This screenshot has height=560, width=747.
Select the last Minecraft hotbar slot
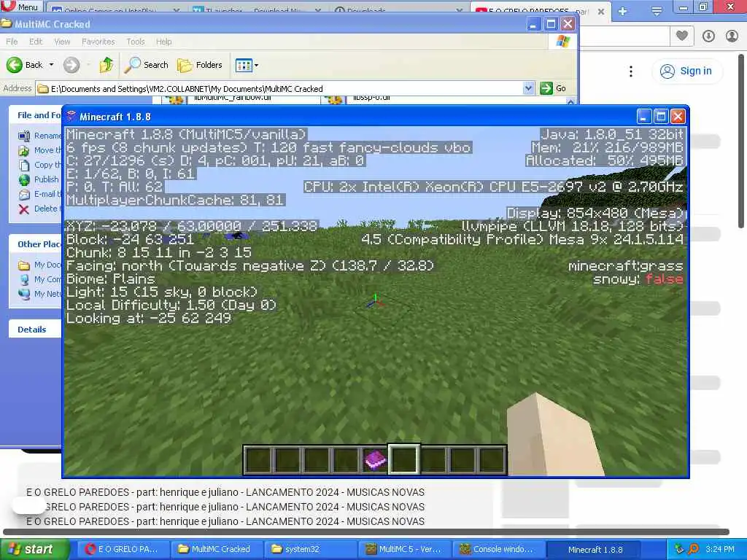(x=491, y=461)
